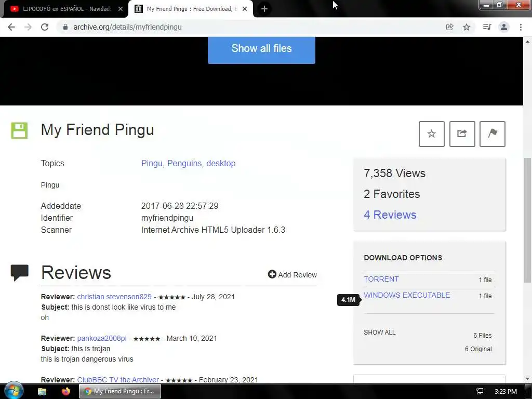The image size is (532, 399).
Task: Share this page from address bar
Action: tap(449, 27)
